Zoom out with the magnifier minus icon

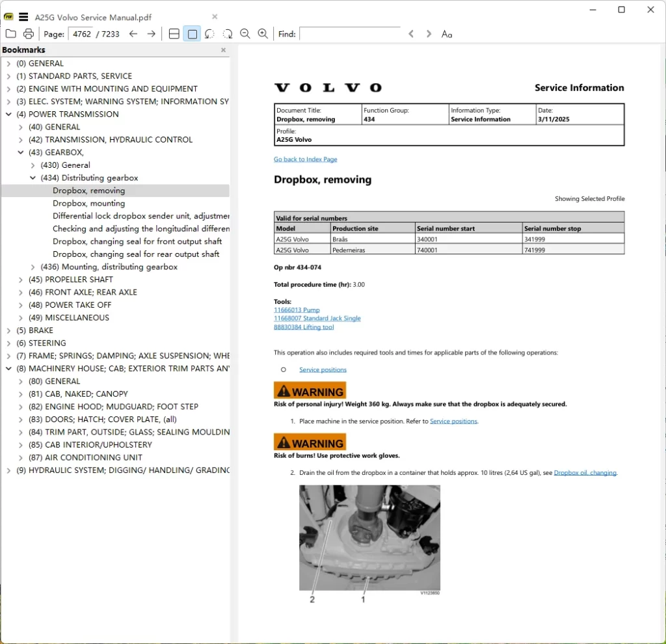coord(245,34)
